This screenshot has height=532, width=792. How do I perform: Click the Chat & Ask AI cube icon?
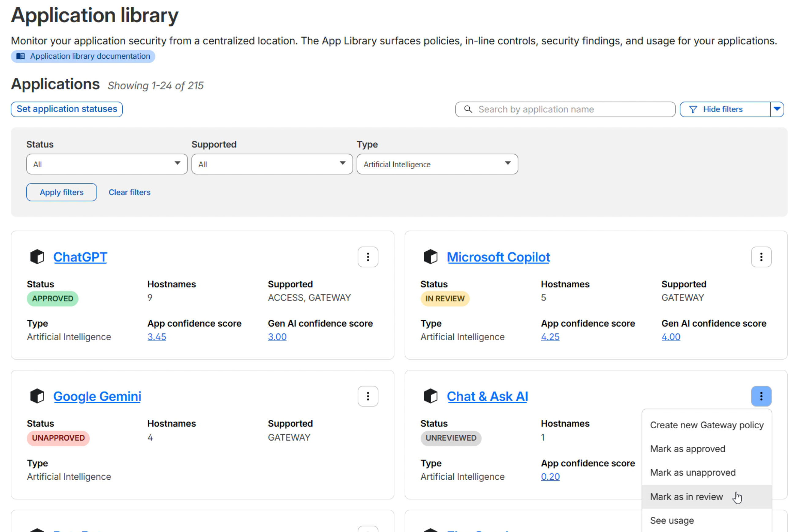click(430, 396)
